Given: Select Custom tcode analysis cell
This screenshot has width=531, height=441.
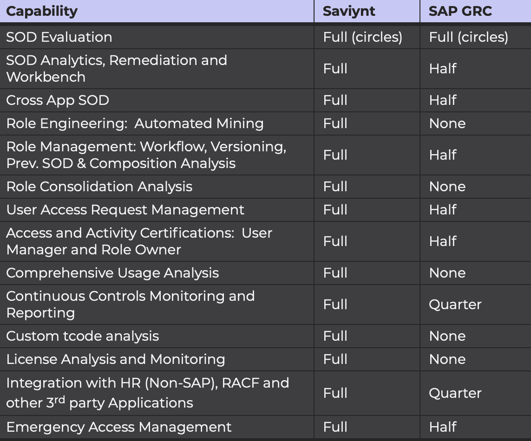Looking at the screenshot, I should tap(157, 336).
